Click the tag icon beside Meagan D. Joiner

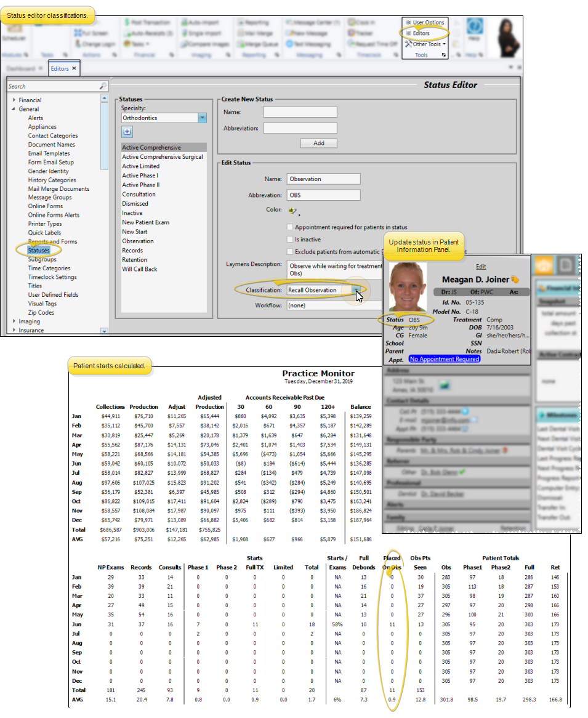pyautogui.click(x=515, y=280)
